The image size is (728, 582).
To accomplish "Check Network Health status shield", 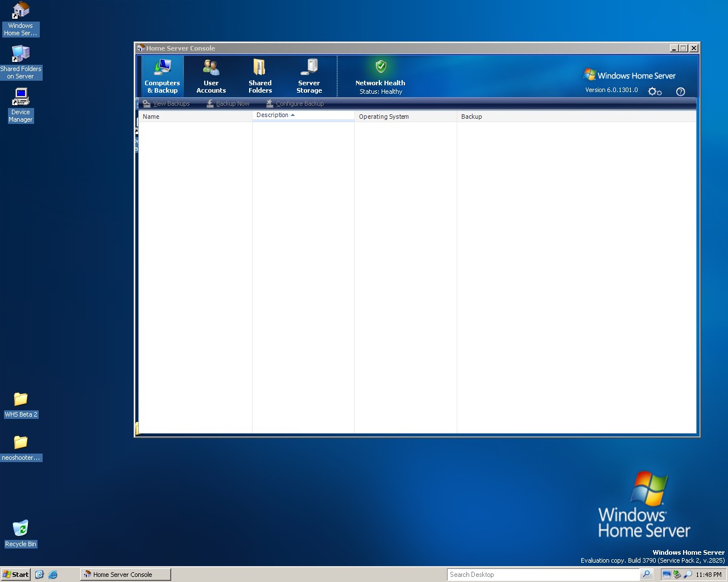I will click(x=381, y=66).
